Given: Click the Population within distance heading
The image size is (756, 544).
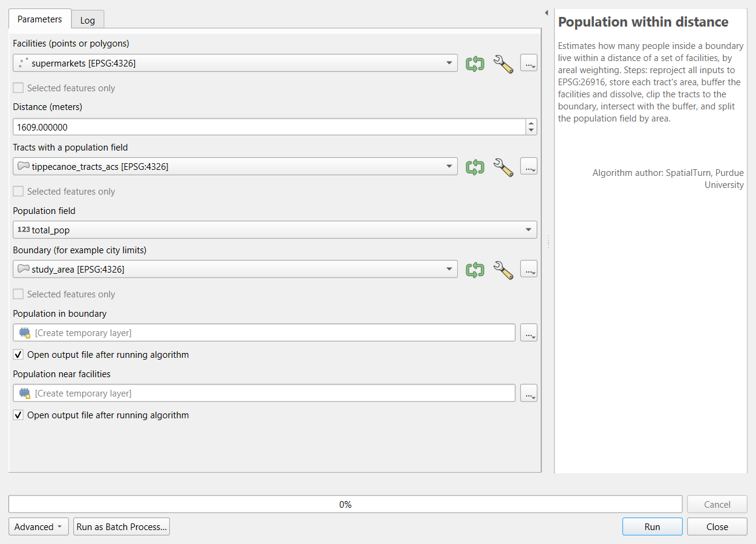Looking at the screenshot, I should (643, 22).
